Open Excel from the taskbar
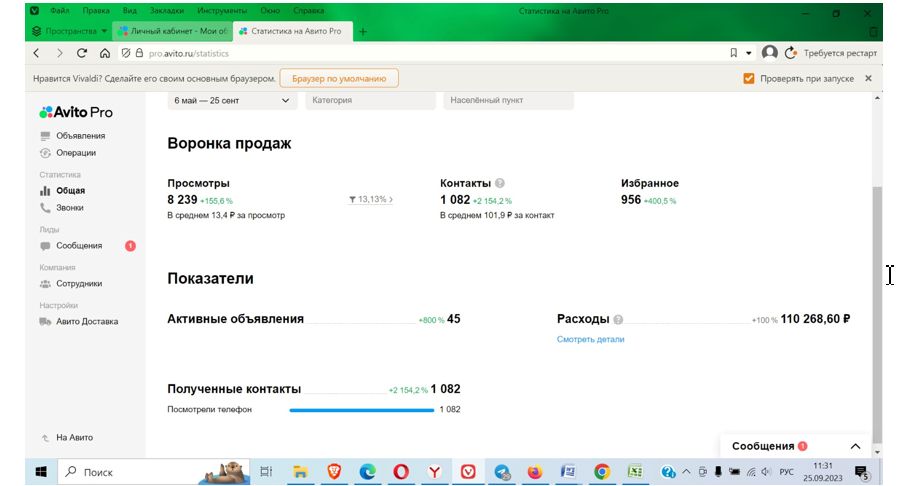900x486 pixels. coord(634,472)
